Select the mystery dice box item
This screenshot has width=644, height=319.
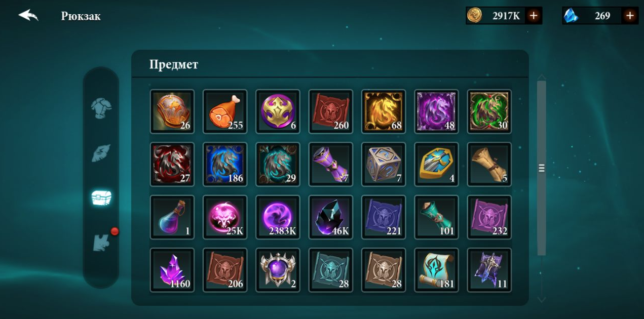(384, 164)
